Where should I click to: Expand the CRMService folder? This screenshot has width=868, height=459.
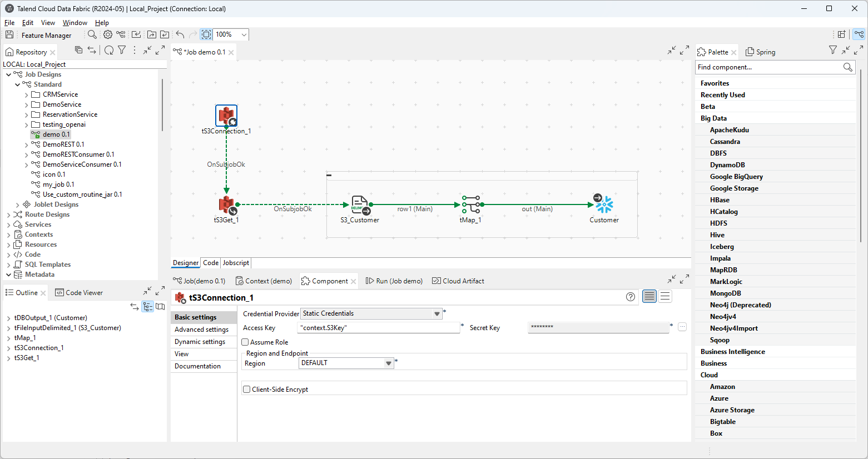coord(26,95)
